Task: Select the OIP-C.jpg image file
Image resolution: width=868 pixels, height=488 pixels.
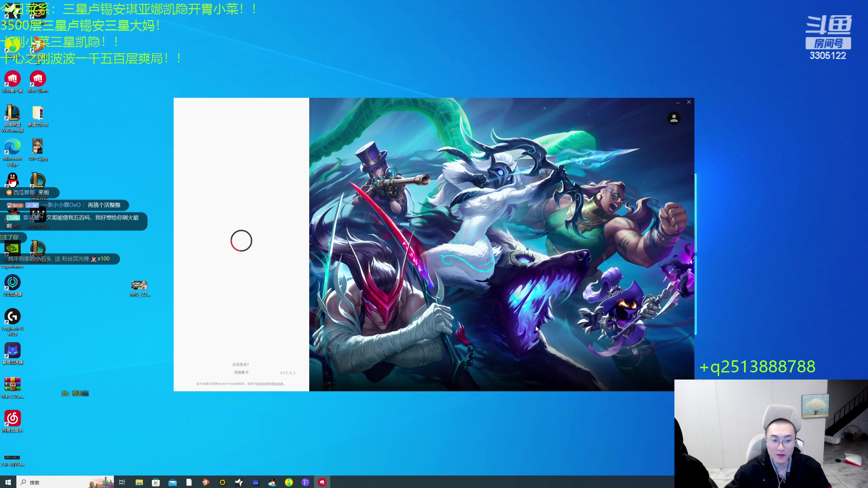Action: coord(38,150)
